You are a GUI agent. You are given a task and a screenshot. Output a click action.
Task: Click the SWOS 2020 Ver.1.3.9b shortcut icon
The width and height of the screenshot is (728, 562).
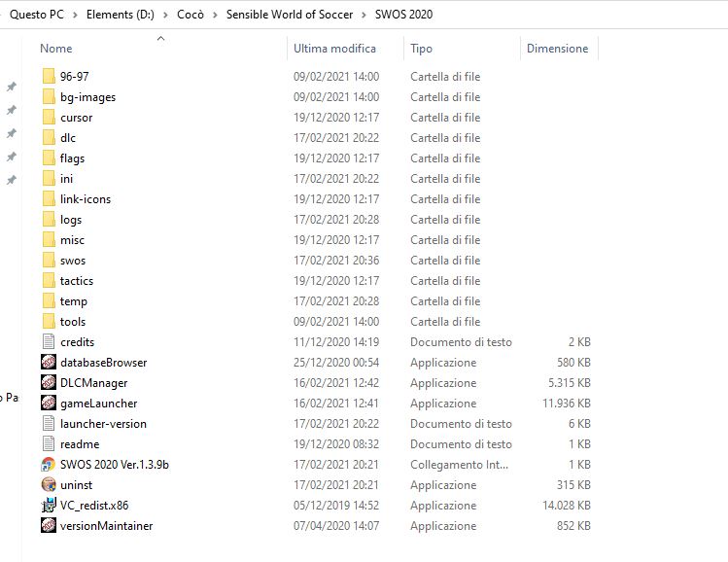pos(50,464)
